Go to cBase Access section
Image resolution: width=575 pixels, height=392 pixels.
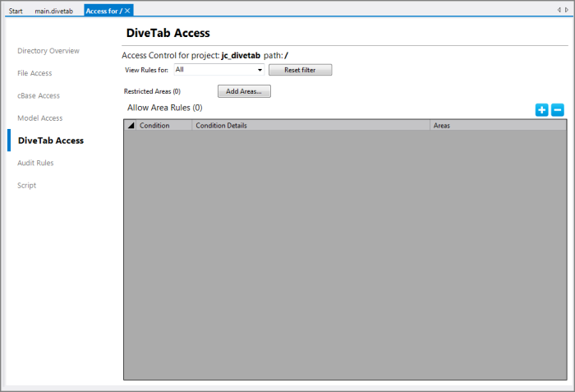[39, 95]
